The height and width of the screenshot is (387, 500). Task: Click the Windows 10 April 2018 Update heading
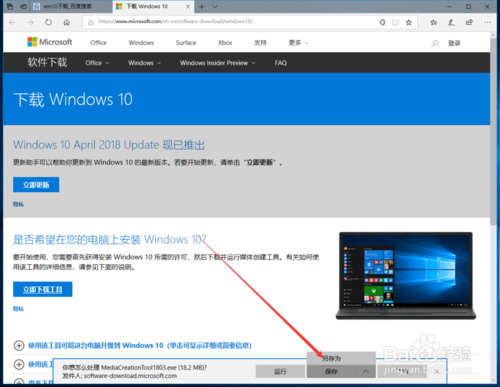point(109,145)
